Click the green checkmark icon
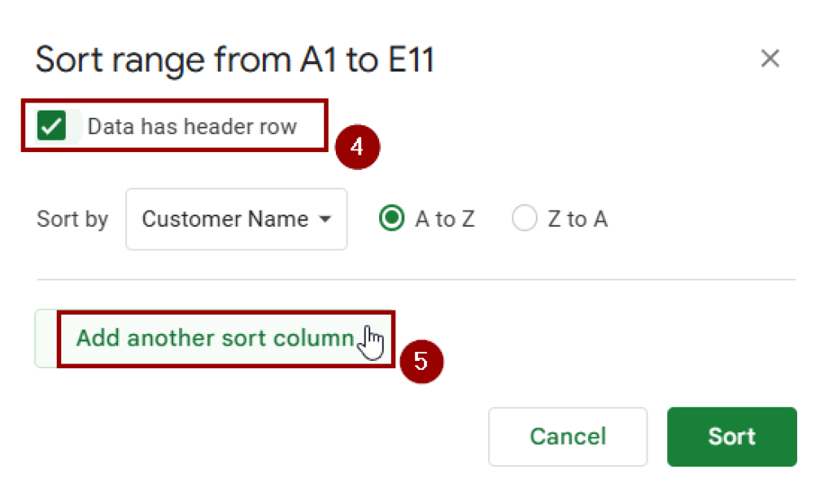 click(53, 126)
